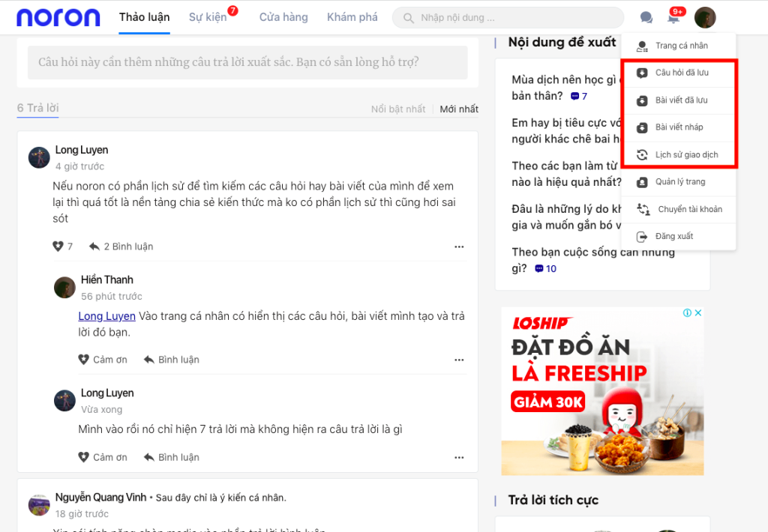Open chat messages icon in the header
The width and height of the screenshot is (768, 532).
pyautogui.click(x=646, y=16)
